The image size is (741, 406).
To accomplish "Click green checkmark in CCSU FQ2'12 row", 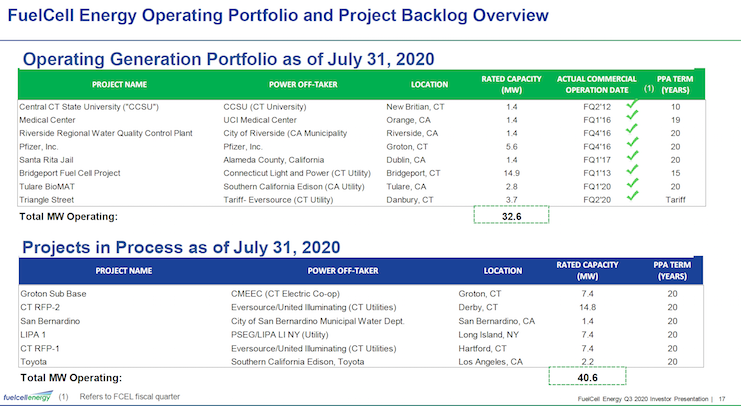I will (632, 104).
